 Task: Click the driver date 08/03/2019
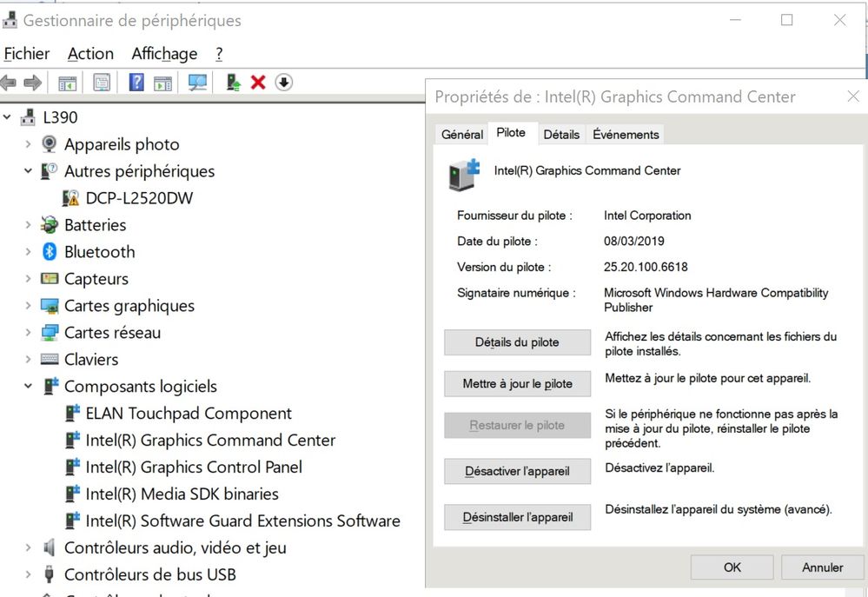(633, 241)
